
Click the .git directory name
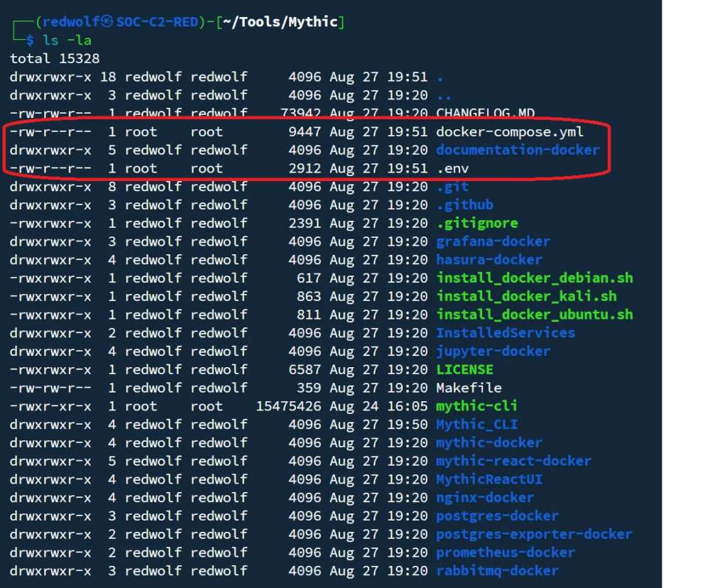click(x=453, y=187)
